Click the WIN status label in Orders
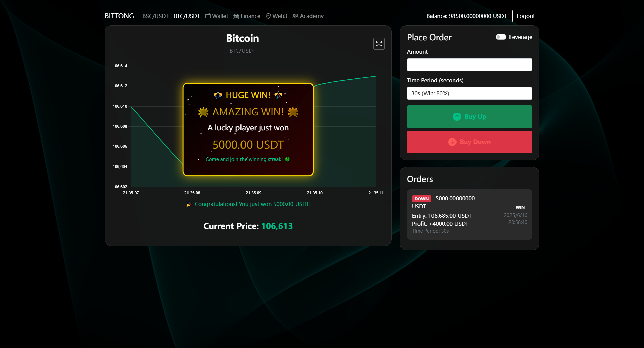 pos(520,207)
